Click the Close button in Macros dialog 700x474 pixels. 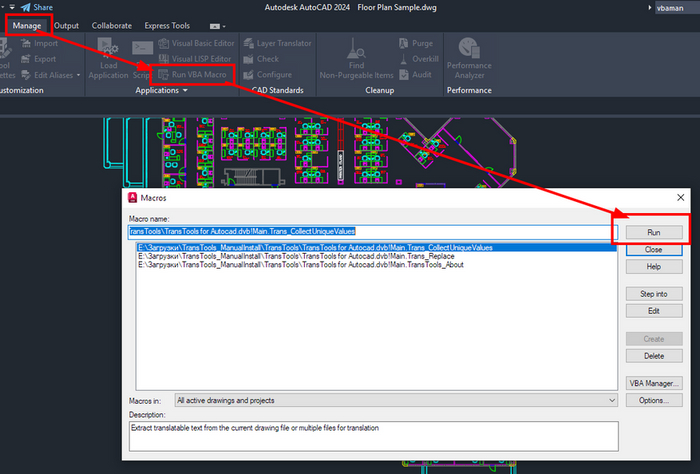click(654, 249)
